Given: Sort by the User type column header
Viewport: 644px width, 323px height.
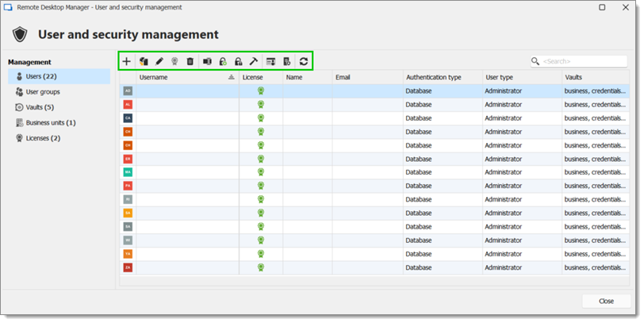Looking at the screenshot, I should (522, 77).
